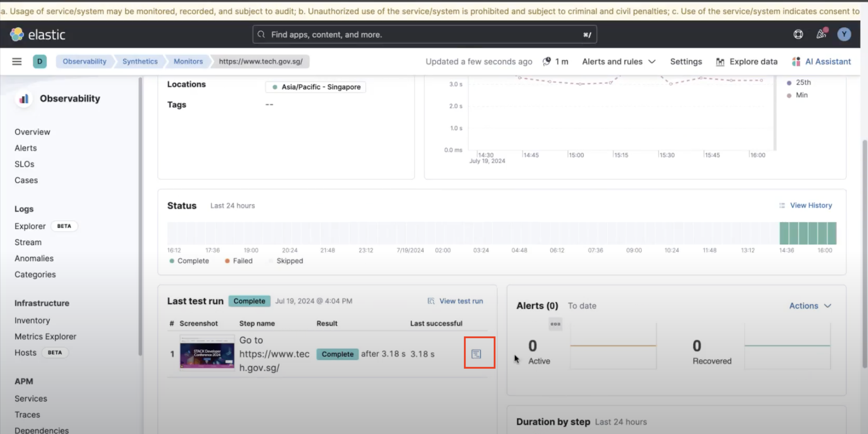Screen dimensions: 868x434
Task: Click the user avatar Y
Action: 844,34
